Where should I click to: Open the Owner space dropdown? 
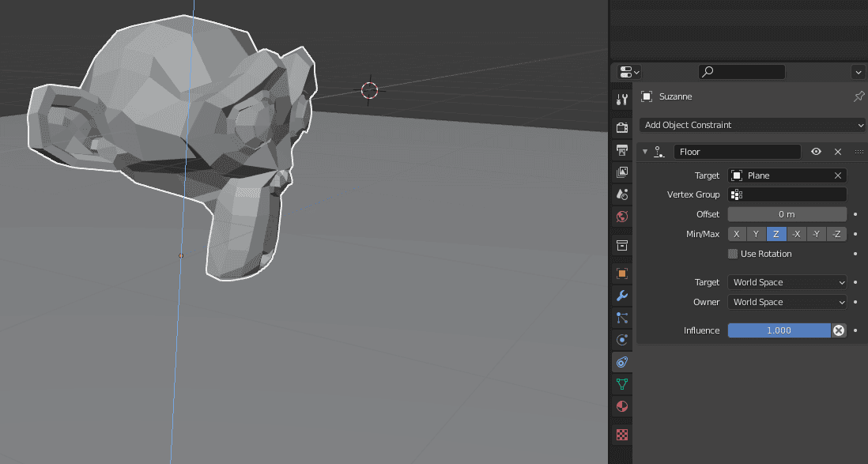coord(787,302)
